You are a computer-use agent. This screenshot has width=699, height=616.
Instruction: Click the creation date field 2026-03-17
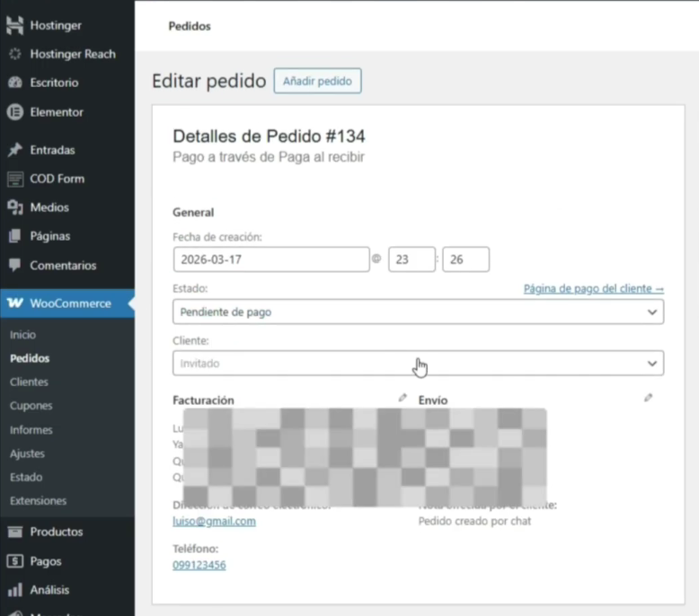pyautogui.click(x=270, y=260)
